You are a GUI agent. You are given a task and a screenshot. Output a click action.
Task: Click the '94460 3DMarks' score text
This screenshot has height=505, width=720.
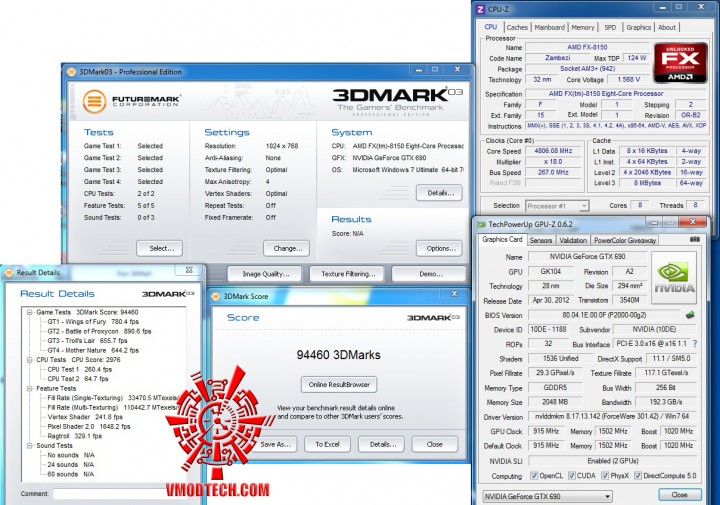338,355
